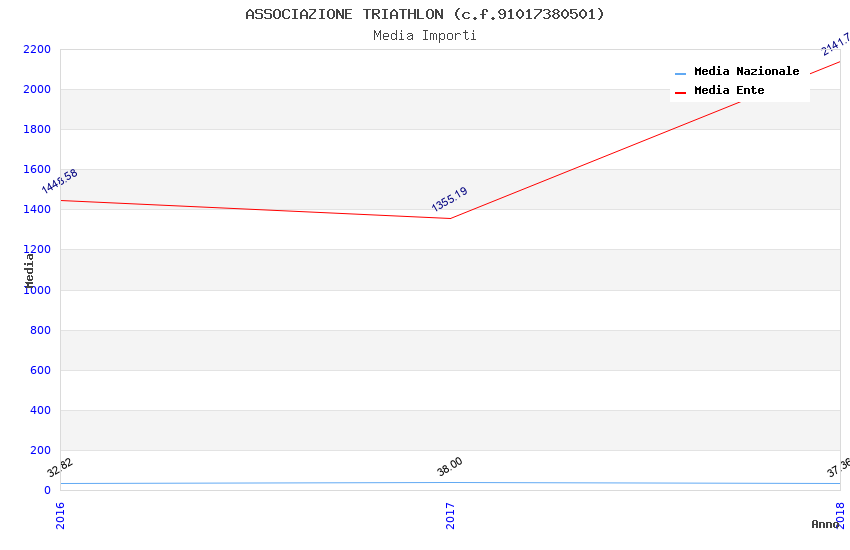850x550 pixels.
Task: Click the red line's 2017 data point
Action: coord(450,218)
